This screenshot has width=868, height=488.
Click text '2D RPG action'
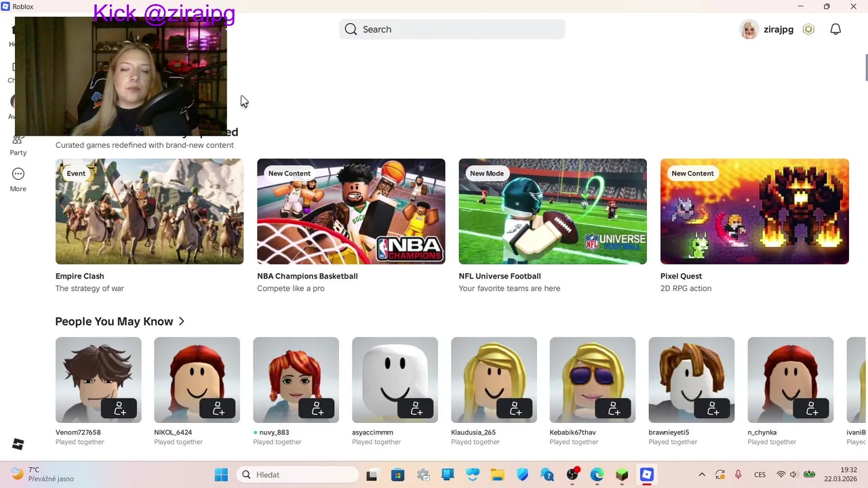point(686,288)
